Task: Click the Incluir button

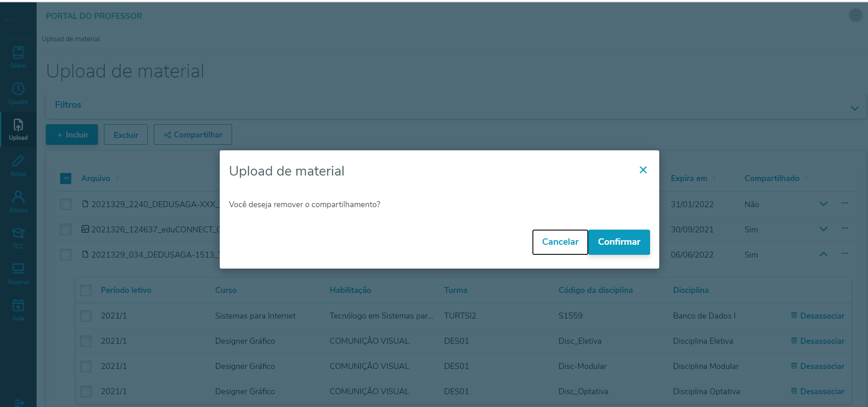Action: coord(72,135)
